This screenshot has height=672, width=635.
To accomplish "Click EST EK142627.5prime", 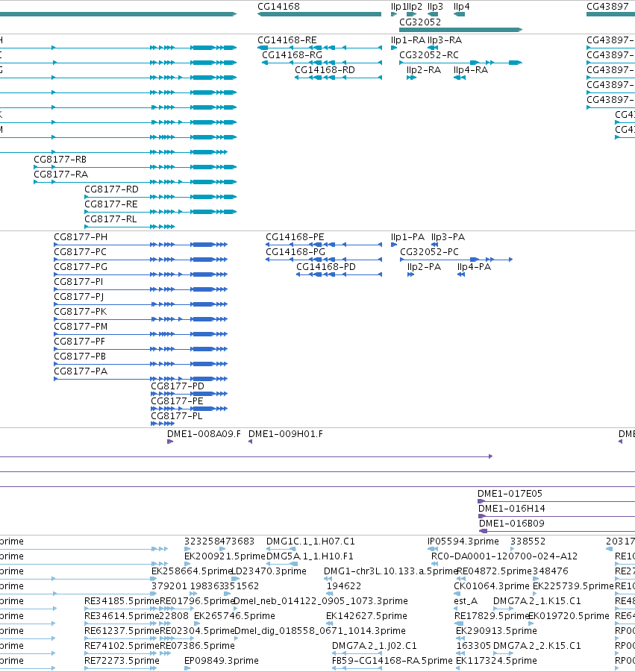I will tap(366, 616).
